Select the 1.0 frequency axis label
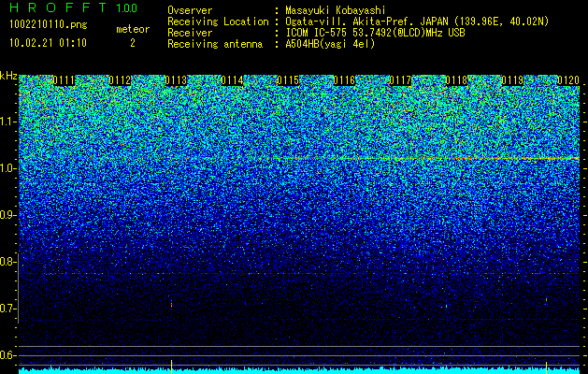This screenshot has height=374, width=588. tap(8, 168)
